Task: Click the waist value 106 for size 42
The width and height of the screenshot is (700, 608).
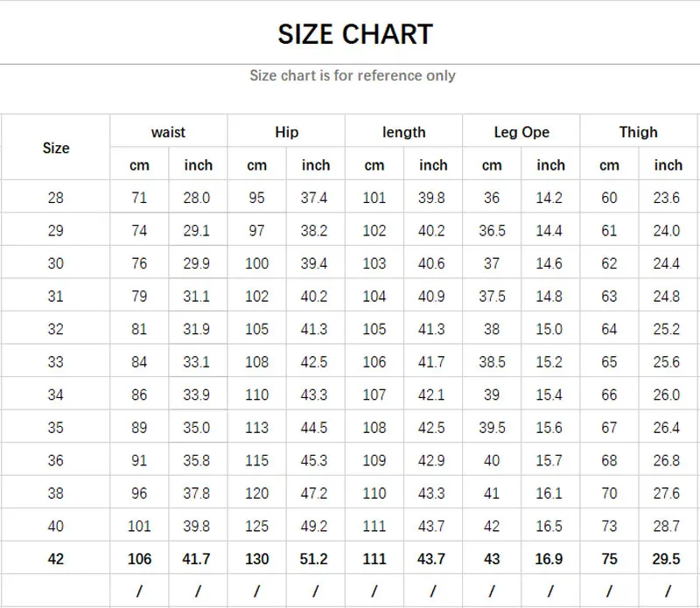Action: [139, 559]
